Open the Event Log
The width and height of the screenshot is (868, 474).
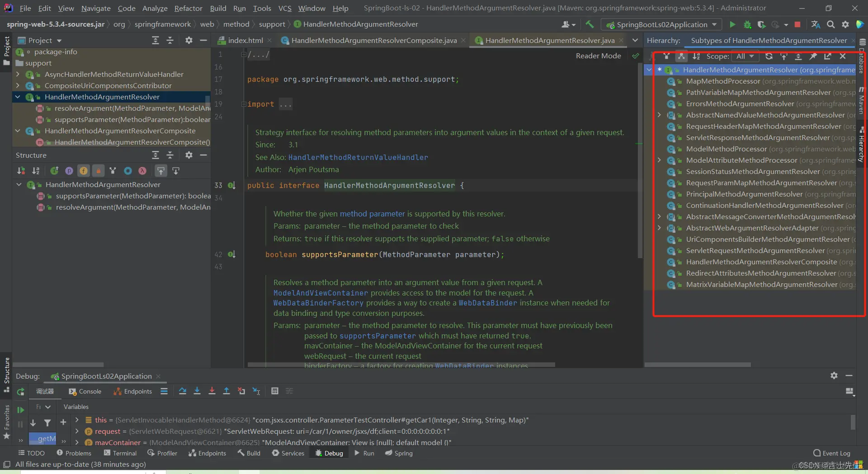click(x=831, y=453)
